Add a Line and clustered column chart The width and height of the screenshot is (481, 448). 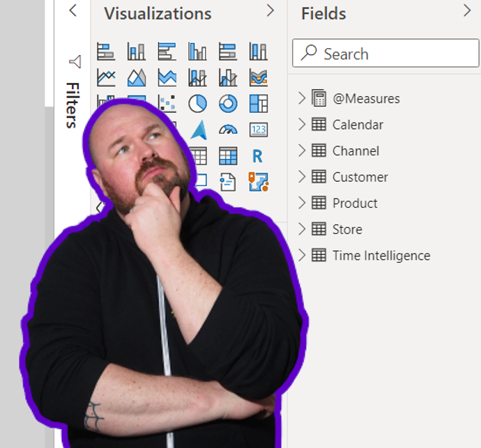228,77
